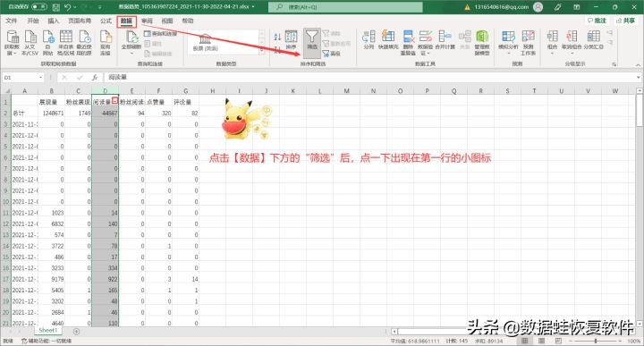Image resolution: width=644 pixels, height=346 pixels.
Task: Open the 获取数据 (Get Data) dropdown
Action: point(12,43)
